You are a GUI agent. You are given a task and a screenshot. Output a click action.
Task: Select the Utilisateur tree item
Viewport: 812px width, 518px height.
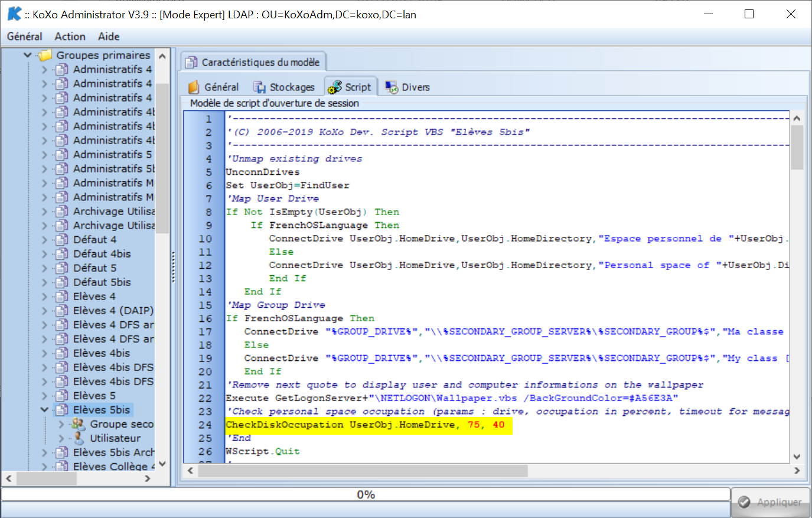[x=115, y=438]
